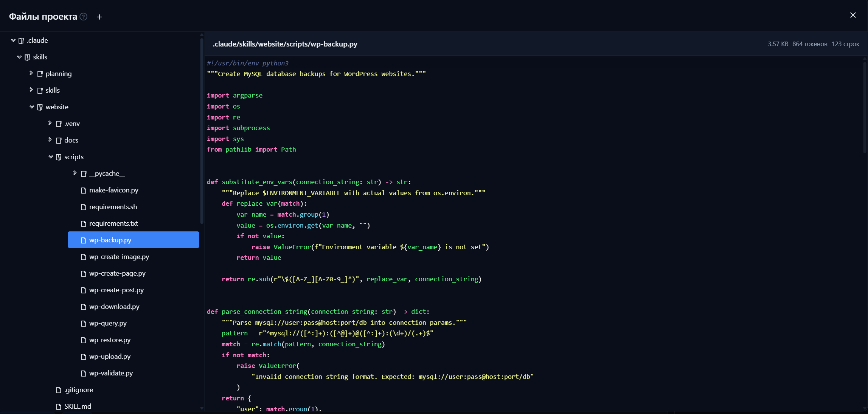868x414 pixels.
Task: Click the help icon next to Файлы проекта
Action: pyautogui.click(x=84, y=17)
